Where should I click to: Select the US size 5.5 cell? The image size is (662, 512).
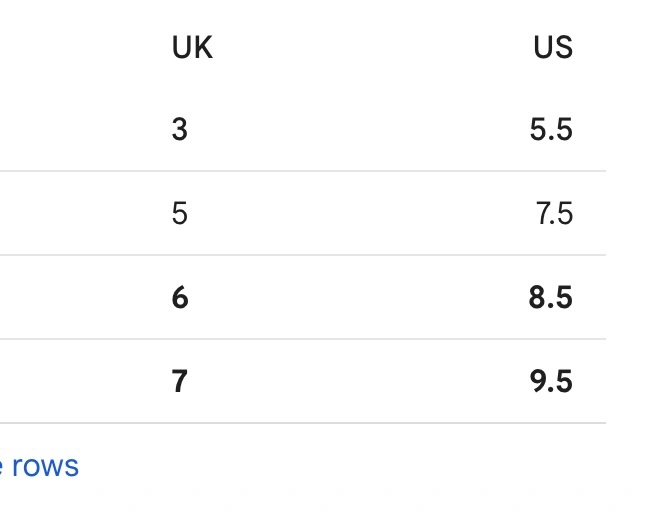[x=551, y=129]
